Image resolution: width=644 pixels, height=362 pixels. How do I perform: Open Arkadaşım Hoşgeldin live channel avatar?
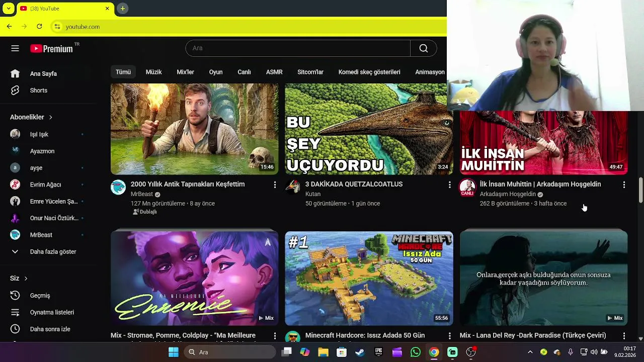(467, 187)
